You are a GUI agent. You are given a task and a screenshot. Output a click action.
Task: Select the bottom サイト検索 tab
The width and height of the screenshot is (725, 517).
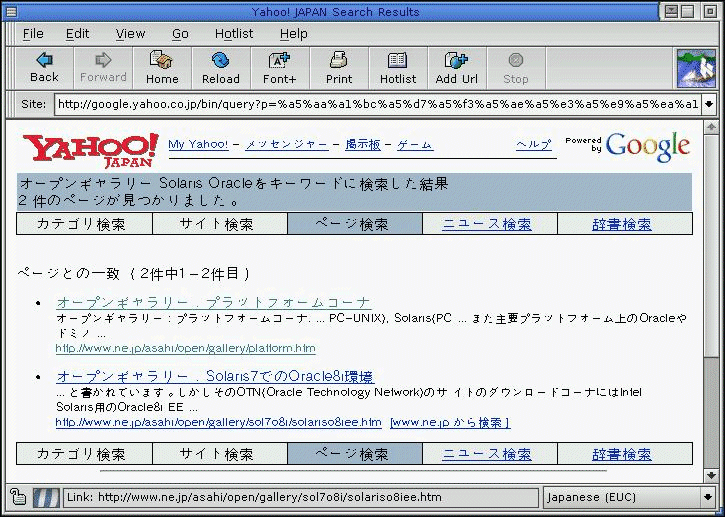[x=220, y=454]
